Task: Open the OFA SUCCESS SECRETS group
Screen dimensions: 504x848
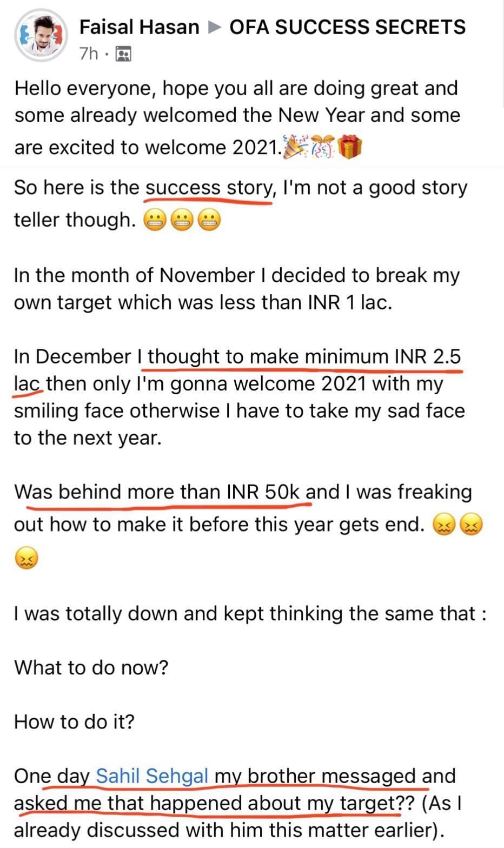Action: pyautogui.click(x=347, y=27)
